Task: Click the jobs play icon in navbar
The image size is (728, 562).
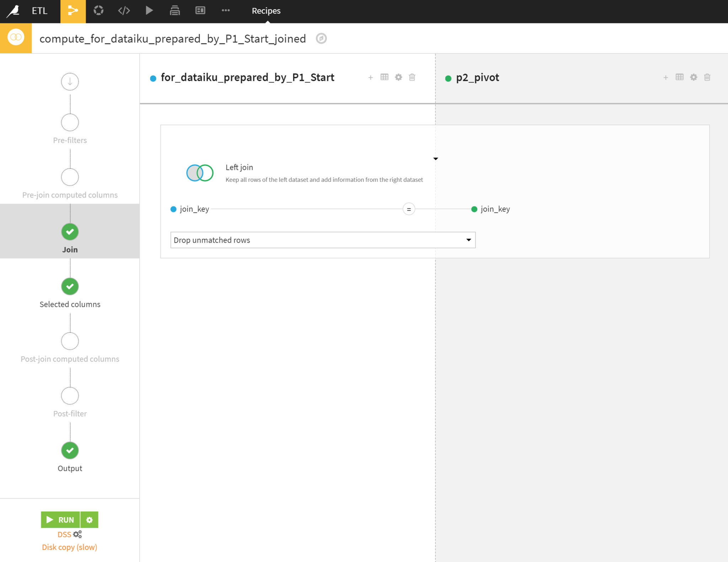Action: 149,11
